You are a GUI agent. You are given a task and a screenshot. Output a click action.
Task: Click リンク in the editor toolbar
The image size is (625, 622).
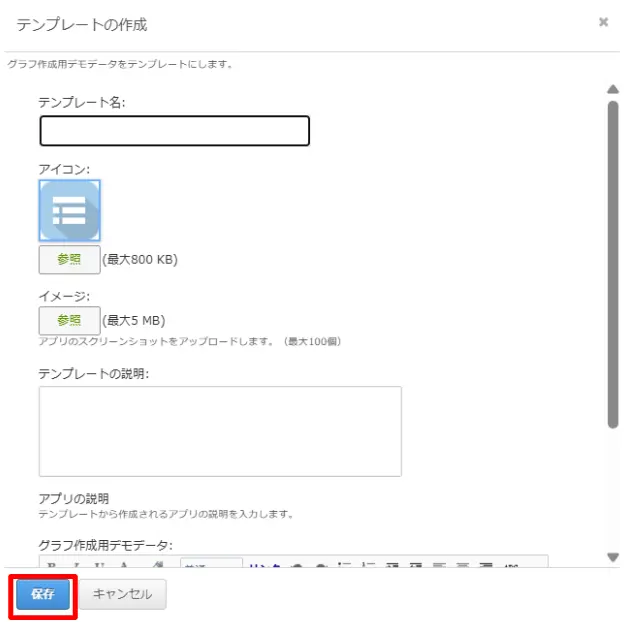264,566
